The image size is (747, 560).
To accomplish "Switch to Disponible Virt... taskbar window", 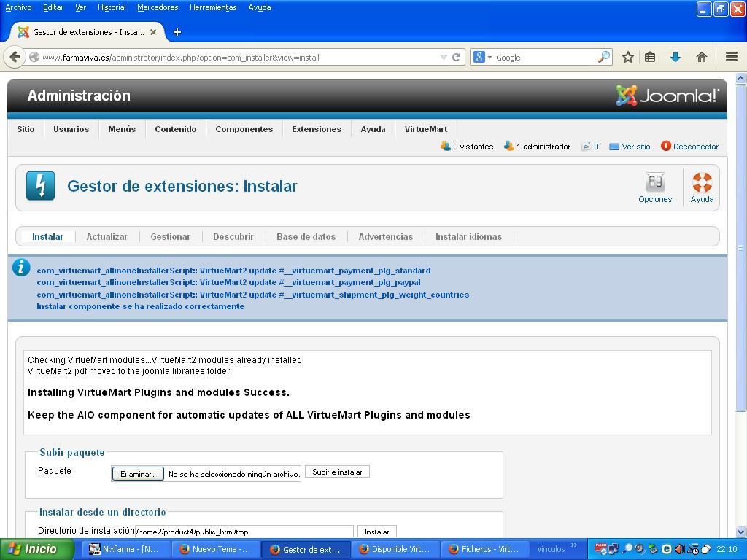I will click(396, 549).
